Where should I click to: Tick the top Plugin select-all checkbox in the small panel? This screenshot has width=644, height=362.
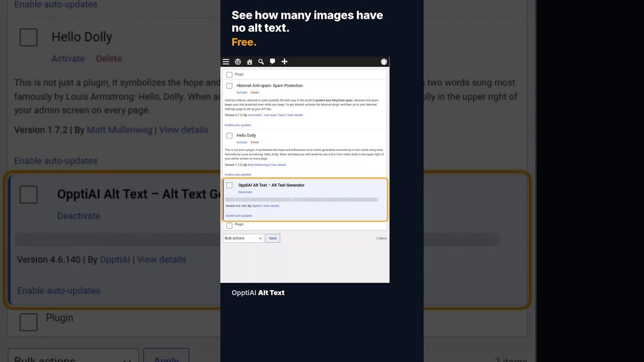(x=229, y=74)
